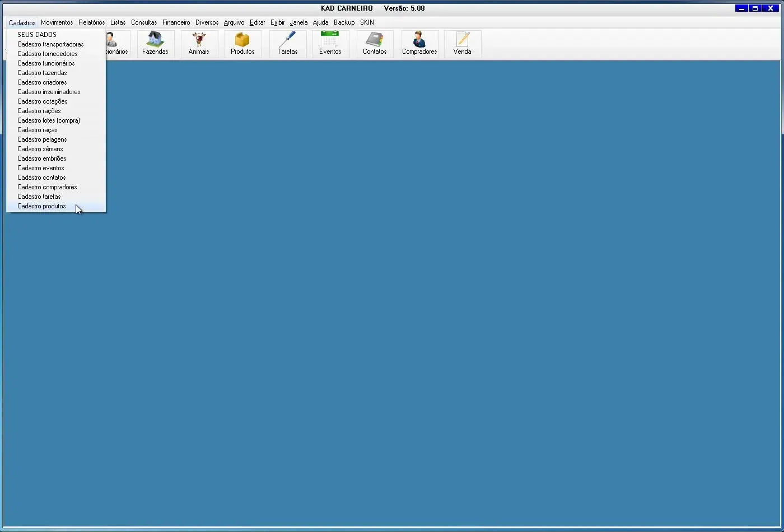Open the Backup menu
Viewport: 784px width, 532px height.
344,22
